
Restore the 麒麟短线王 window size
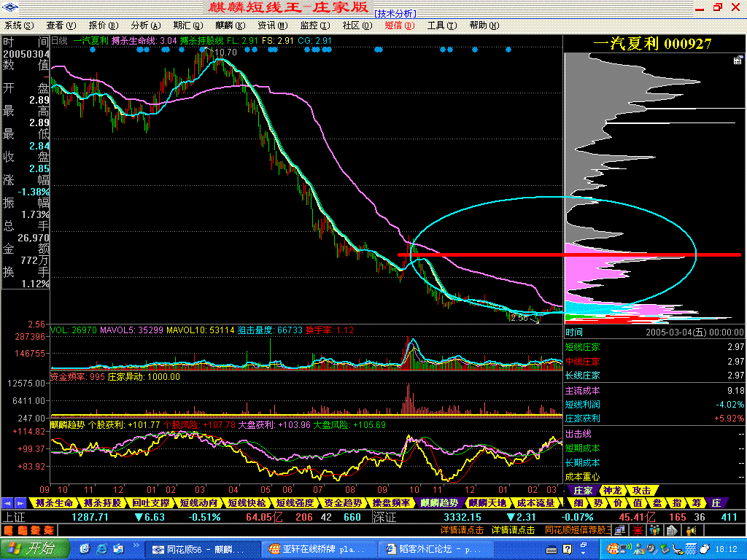click(x=718, y=7)
